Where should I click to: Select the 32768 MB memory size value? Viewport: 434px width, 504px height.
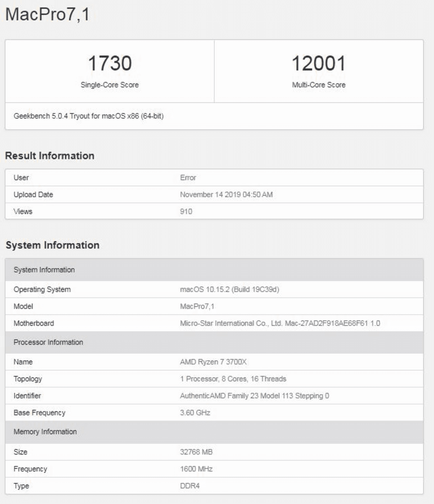click(x=196, y=452)
